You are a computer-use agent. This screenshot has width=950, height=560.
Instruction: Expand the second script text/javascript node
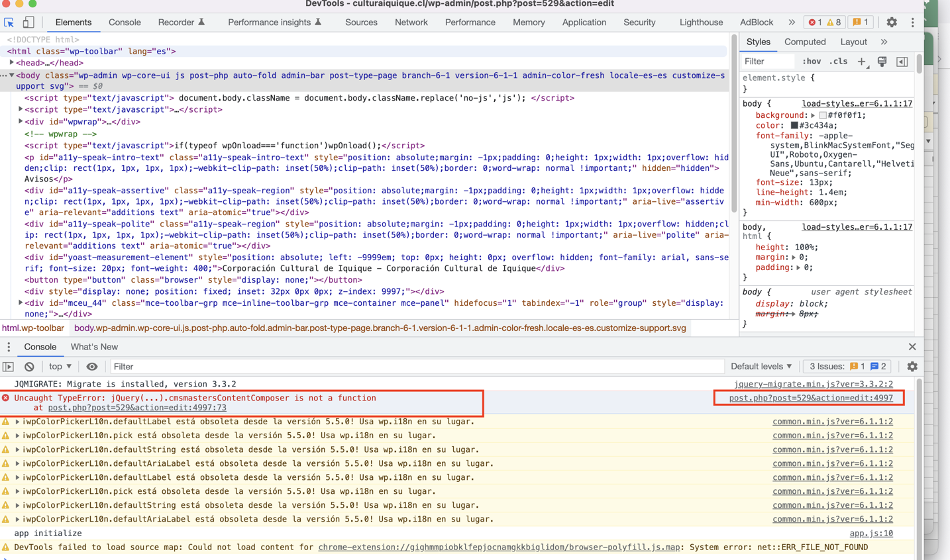(21, 110)
